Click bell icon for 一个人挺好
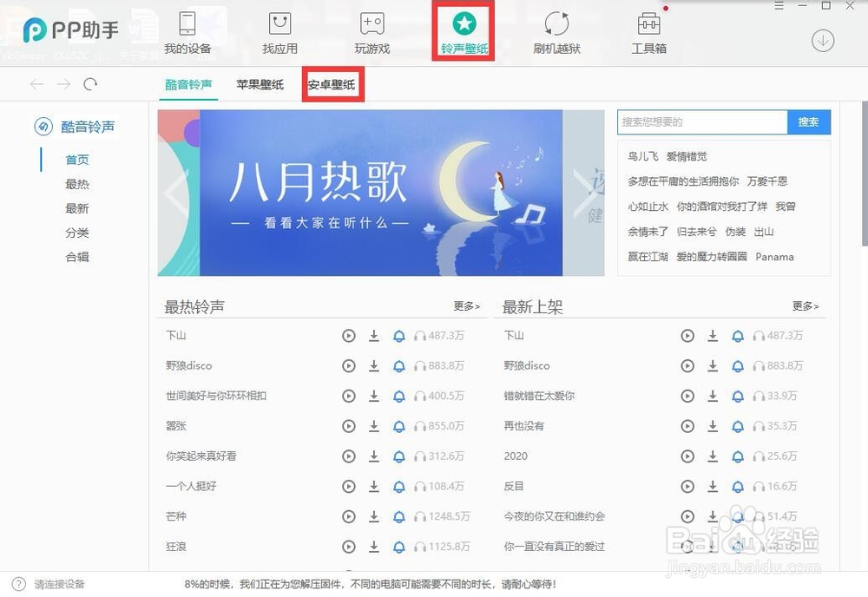The height and width of the screenshot is (597, 868). click(398, 486)
